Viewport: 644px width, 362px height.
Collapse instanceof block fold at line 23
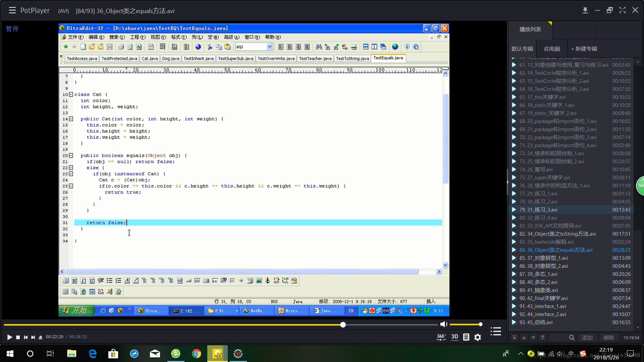[x=71, y=174]
